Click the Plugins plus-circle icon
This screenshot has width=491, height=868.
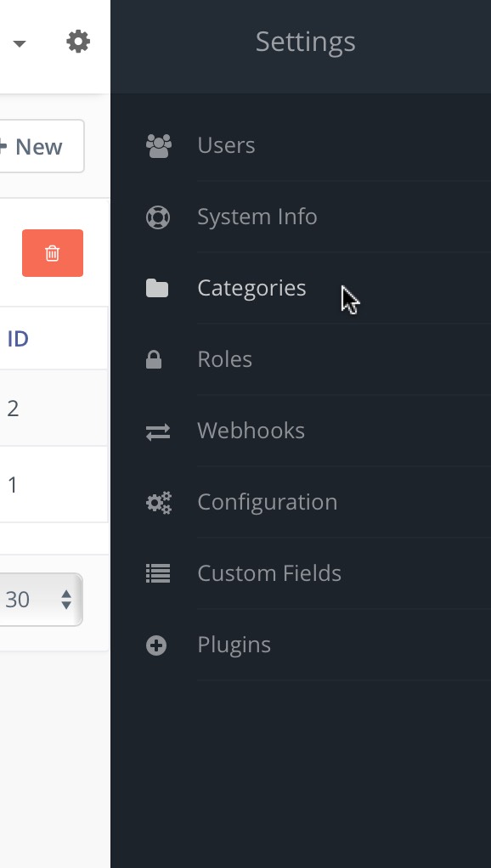156,645
